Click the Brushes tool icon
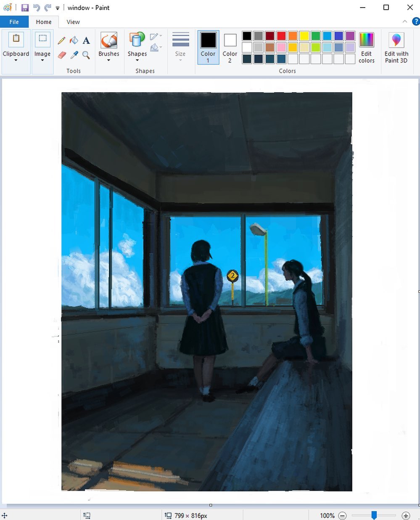The width and height of the screenshot is (420, 520). click(109, 40)
